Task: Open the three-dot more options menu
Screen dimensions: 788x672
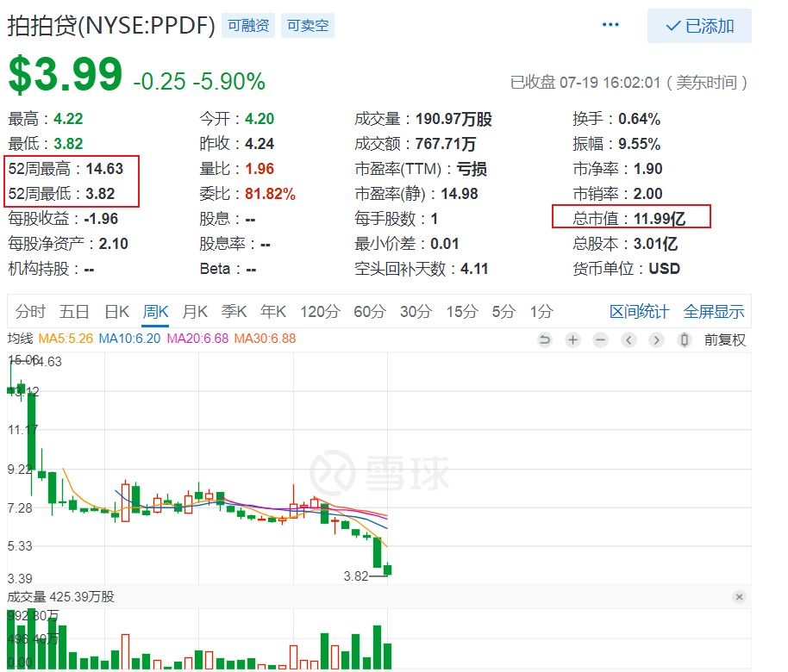Action: pos(610,25)
